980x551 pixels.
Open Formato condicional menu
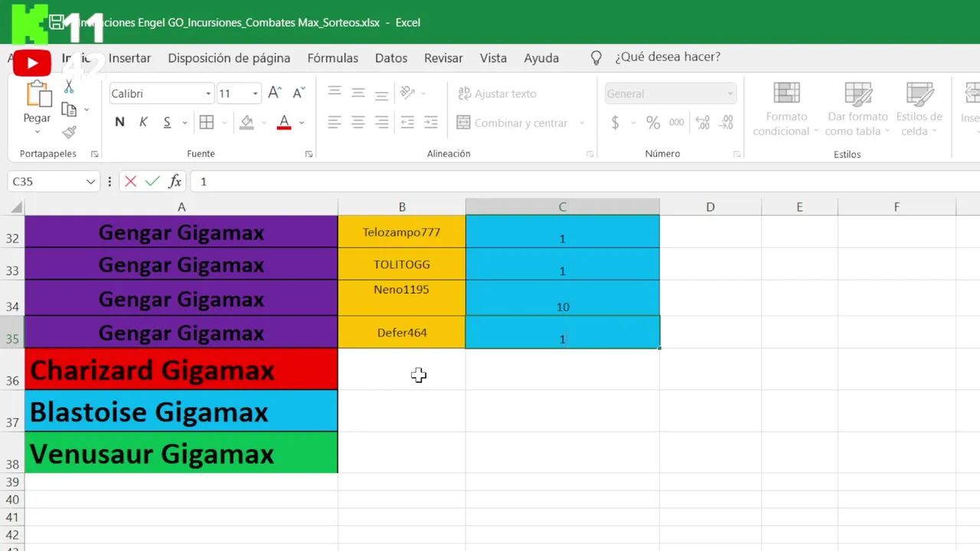[786, 109]
